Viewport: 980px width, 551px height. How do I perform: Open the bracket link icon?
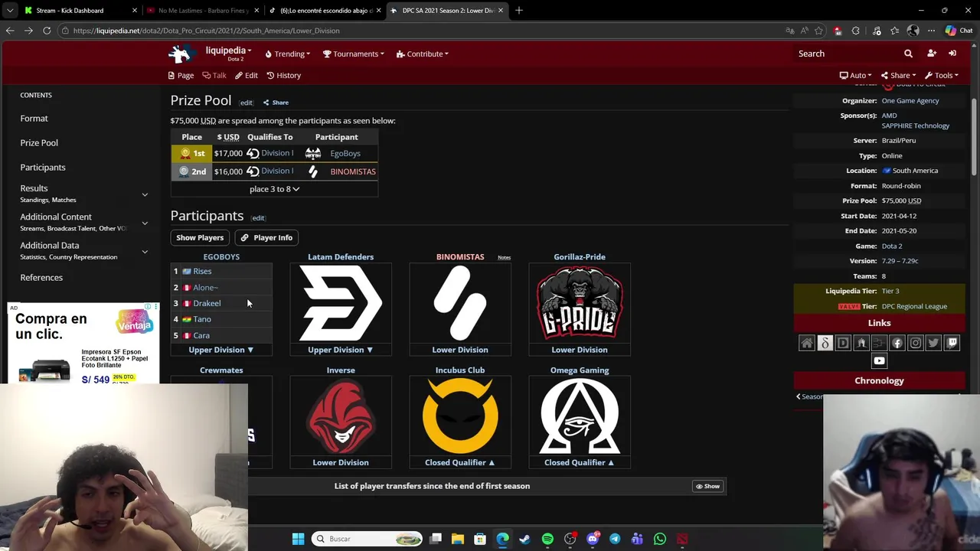[x=879, y=343]
